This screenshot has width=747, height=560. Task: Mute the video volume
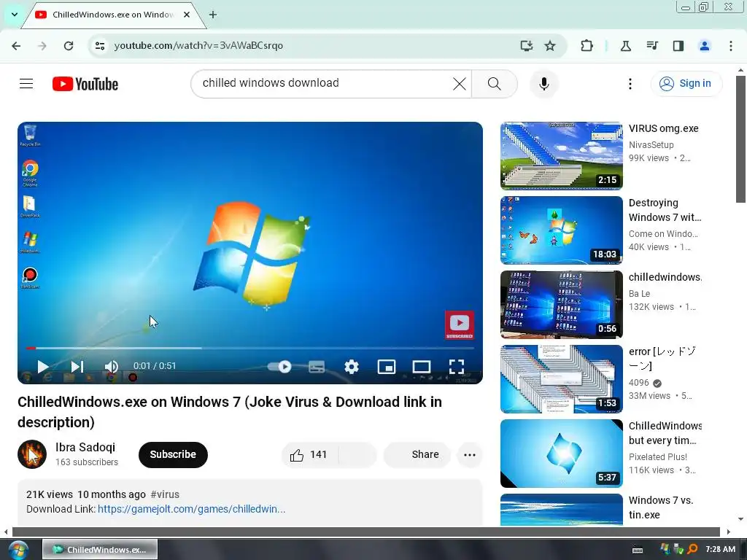point(112,366)
